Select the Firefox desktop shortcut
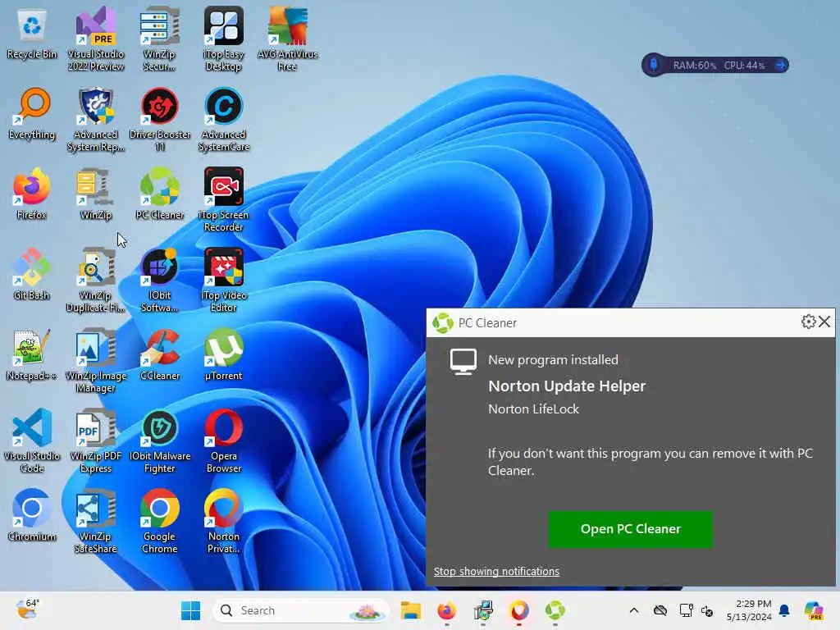 click(x=32, y=194)
